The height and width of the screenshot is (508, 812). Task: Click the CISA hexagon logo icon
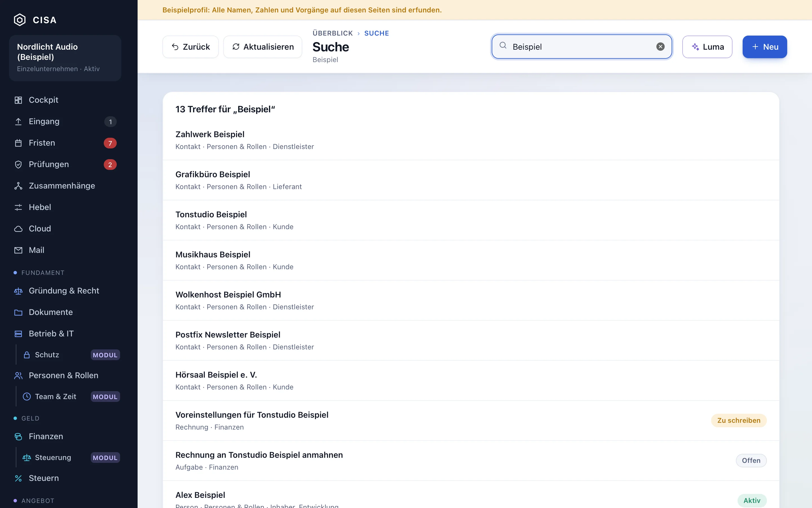(x=19, y=20)
